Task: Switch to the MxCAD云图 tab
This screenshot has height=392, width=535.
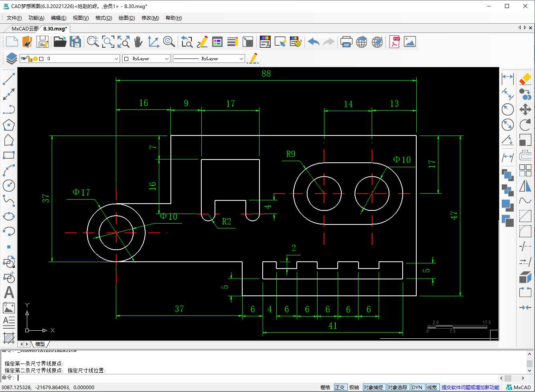Action: coord(25,28)
